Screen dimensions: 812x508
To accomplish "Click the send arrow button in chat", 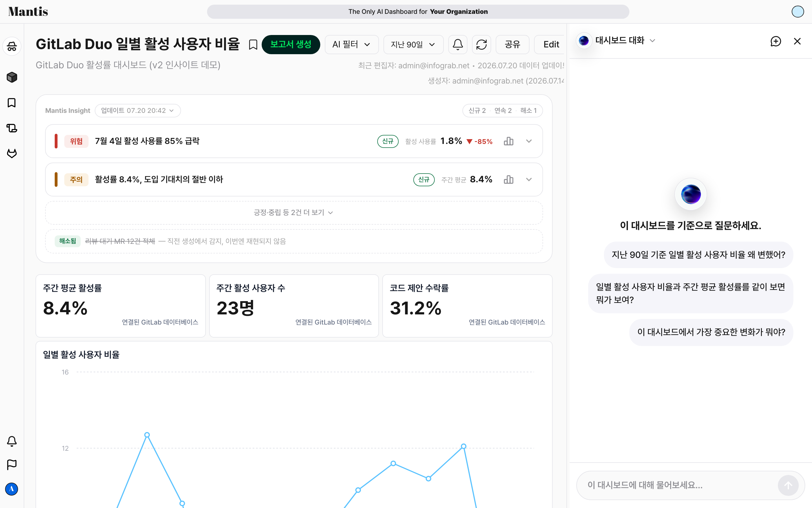I will tap(788, 485).
